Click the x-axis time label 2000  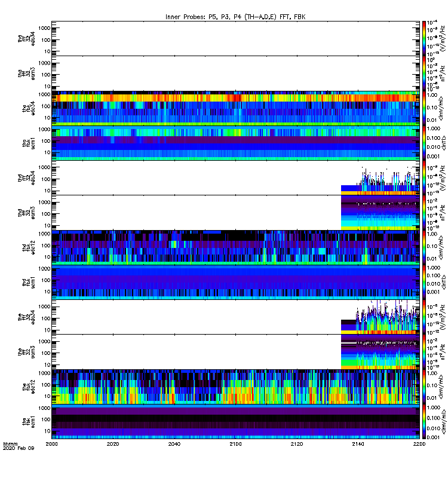(51, 444)
